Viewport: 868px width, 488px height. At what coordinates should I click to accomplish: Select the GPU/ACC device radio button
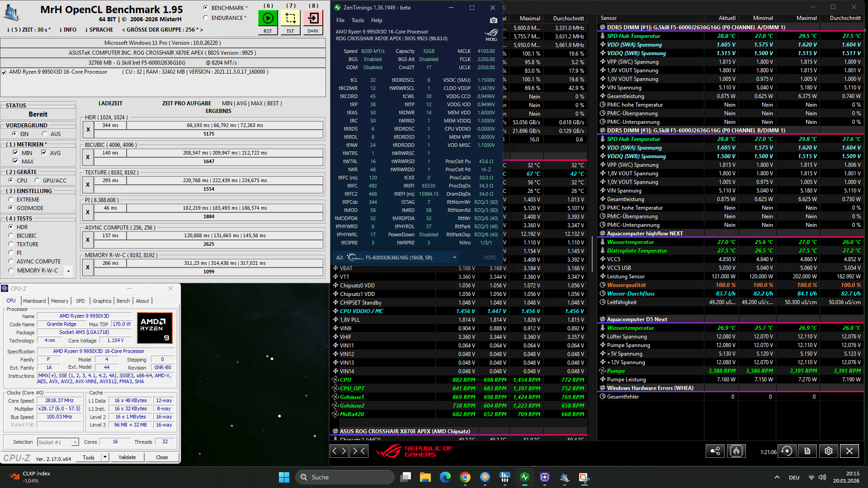coord(37,180)
